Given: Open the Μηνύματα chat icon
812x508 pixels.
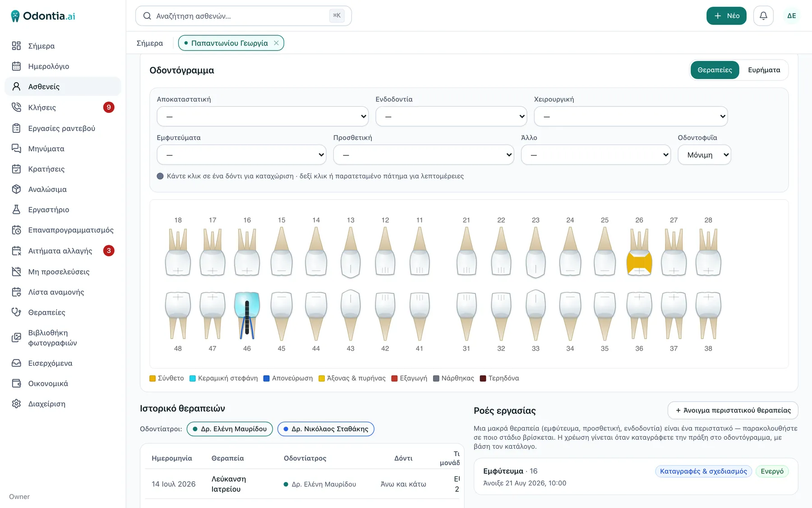Looking at the screenshot, I should pos(16,149).
